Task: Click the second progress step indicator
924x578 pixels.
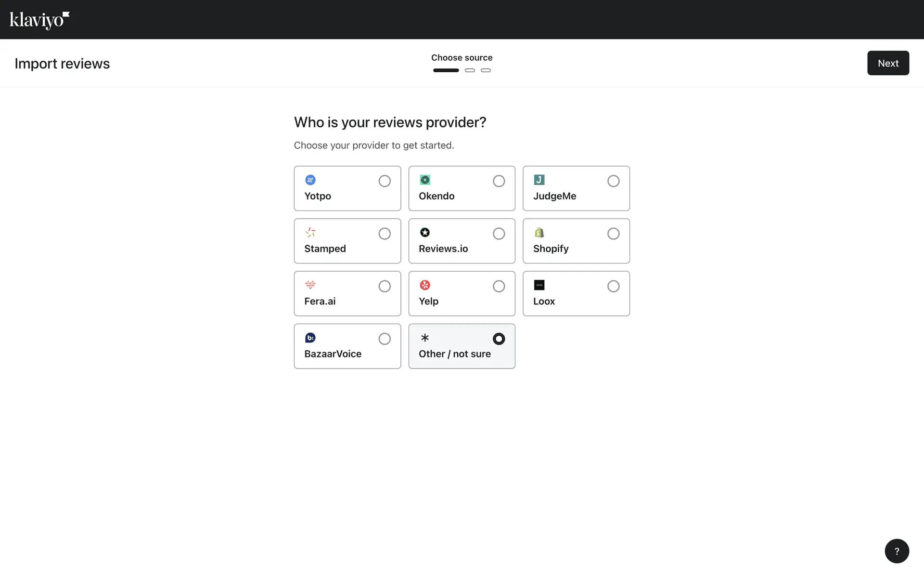Action: point(470,70)
